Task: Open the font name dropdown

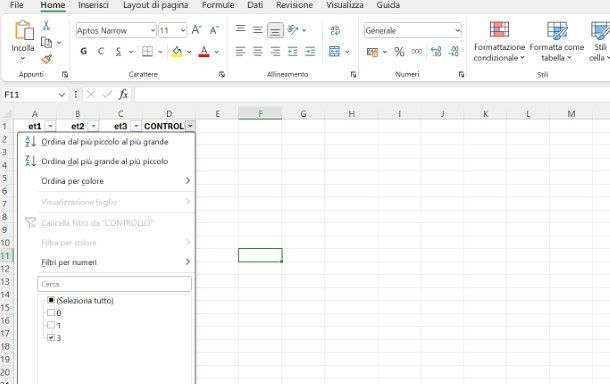Action: tap(152, 30)
